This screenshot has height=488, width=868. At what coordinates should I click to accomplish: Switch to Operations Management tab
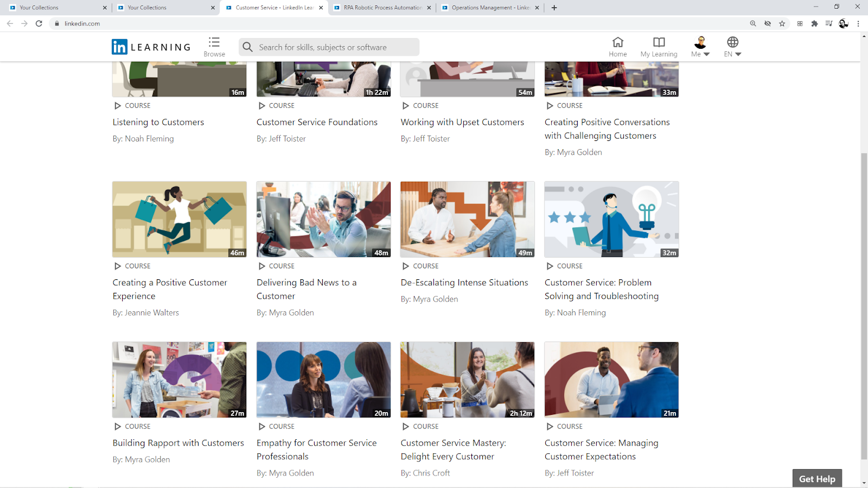pos(491,8)
